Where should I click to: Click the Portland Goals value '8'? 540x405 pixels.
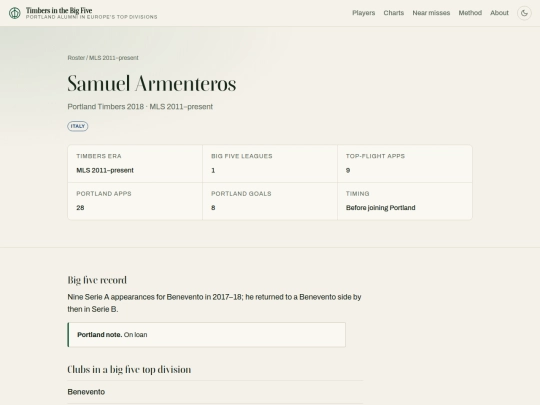click(213, 208)
